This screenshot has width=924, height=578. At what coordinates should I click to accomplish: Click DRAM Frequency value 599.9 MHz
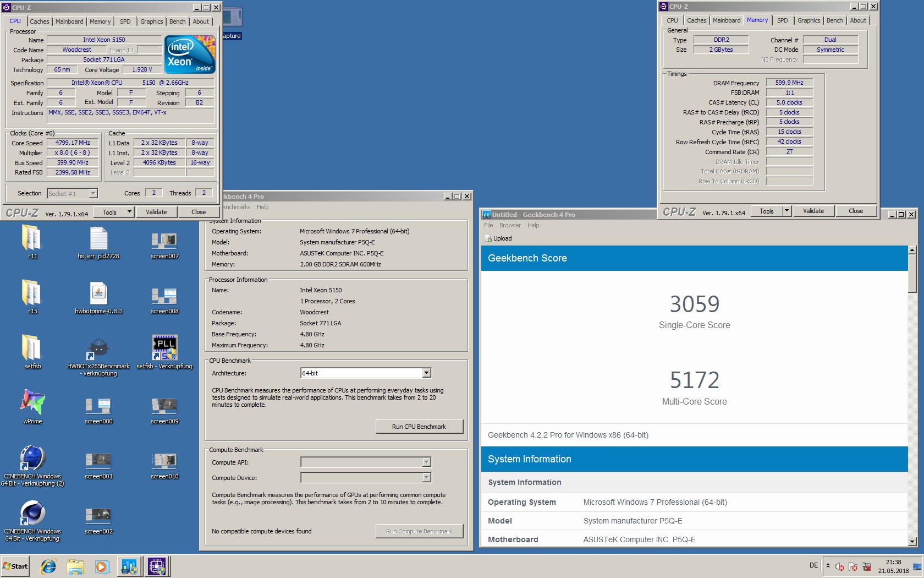pyautogui.click(x=789, y=83)
